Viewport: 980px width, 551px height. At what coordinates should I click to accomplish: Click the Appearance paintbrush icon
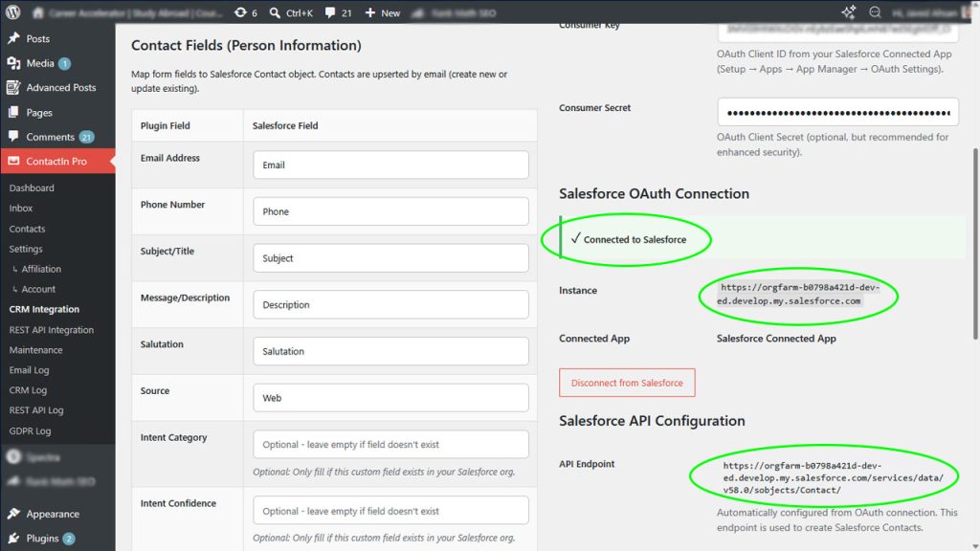[13, 514]
